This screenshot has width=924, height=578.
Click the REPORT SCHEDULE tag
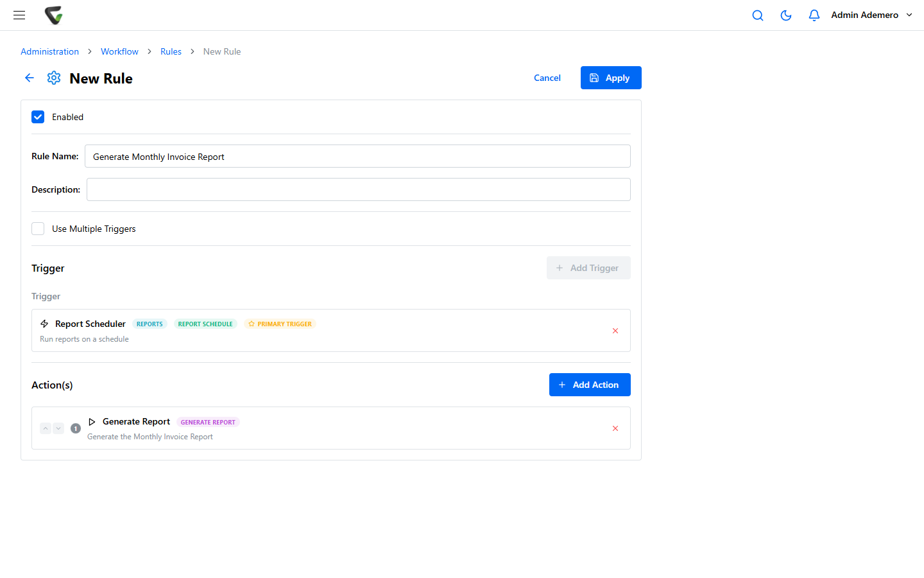pos(205,324)
